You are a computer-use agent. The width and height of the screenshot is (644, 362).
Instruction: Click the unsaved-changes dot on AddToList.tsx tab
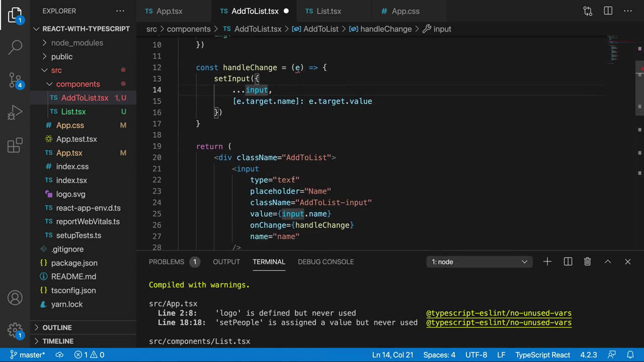[286, 11]
